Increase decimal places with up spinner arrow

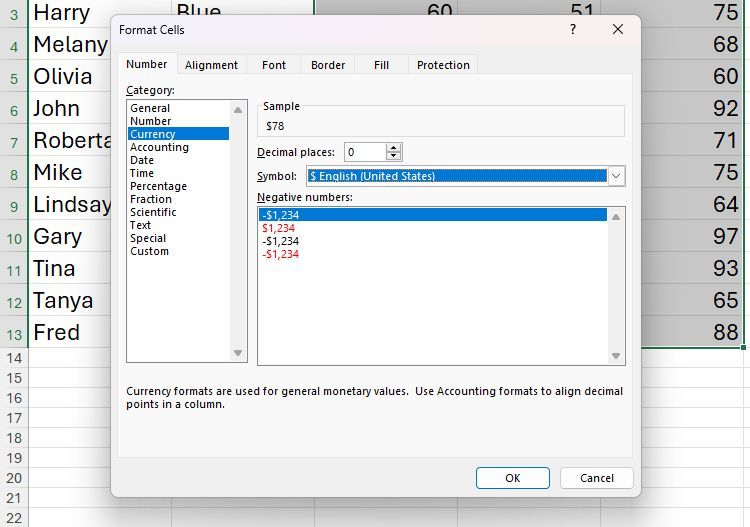[x=393, y=148]
